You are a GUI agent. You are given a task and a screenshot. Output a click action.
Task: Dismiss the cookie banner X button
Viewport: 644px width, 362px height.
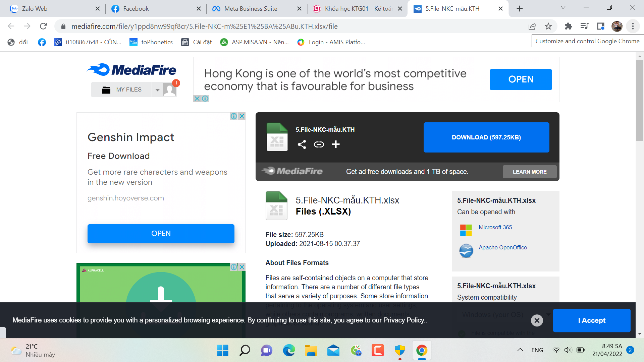pyautogui.click(x=537, y=320)
